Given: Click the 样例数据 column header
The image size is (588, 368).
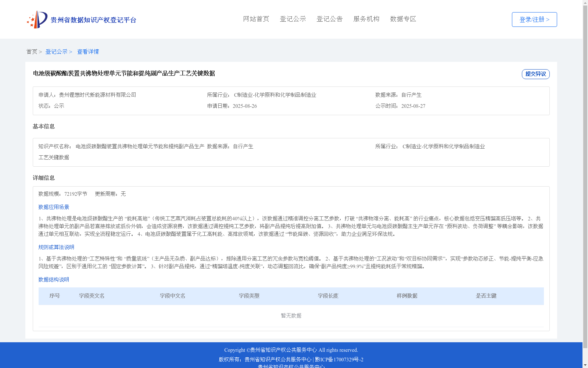Looking at the screenshot, I should point(407,296).
